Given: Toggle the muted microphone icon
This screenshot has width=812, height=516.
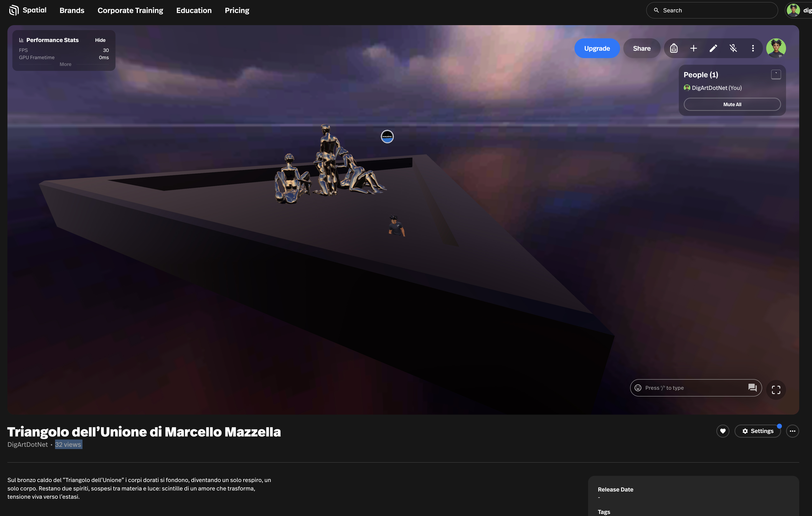Looking at the screenshot, I should click(x=733, y=48).
